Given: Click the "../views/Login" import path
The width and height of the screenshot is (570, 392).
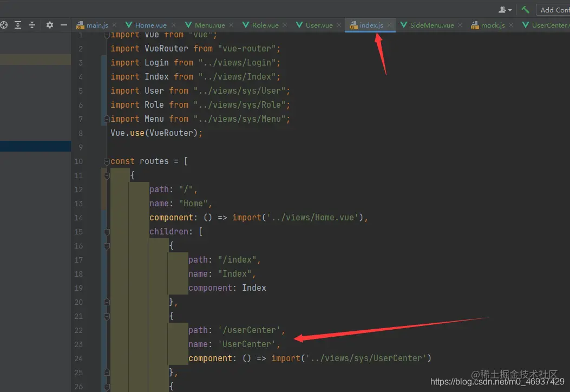Looking at the screenshot, I should 237,63.
